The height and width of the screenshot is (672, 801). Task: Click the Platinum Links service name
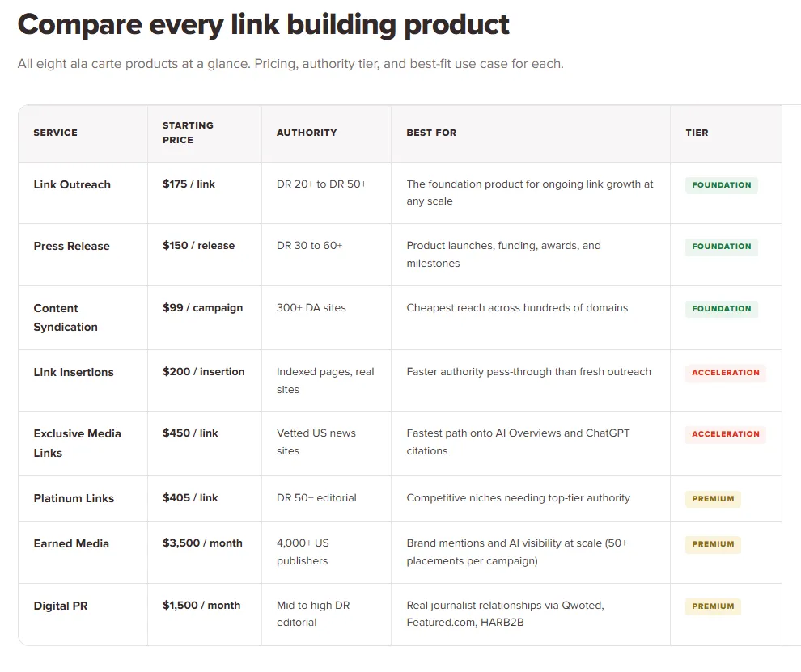(74, 498)
